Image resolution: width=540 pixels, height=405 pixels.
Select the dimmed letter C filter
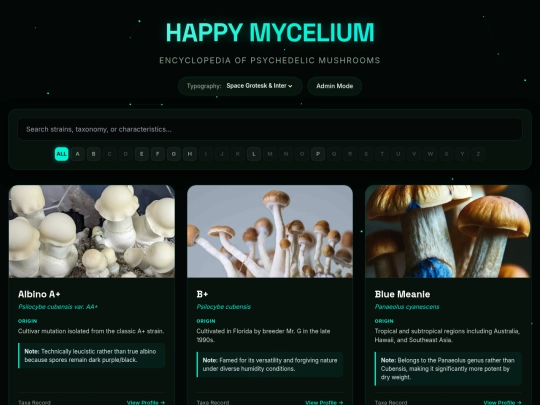[x=110, y=154]
